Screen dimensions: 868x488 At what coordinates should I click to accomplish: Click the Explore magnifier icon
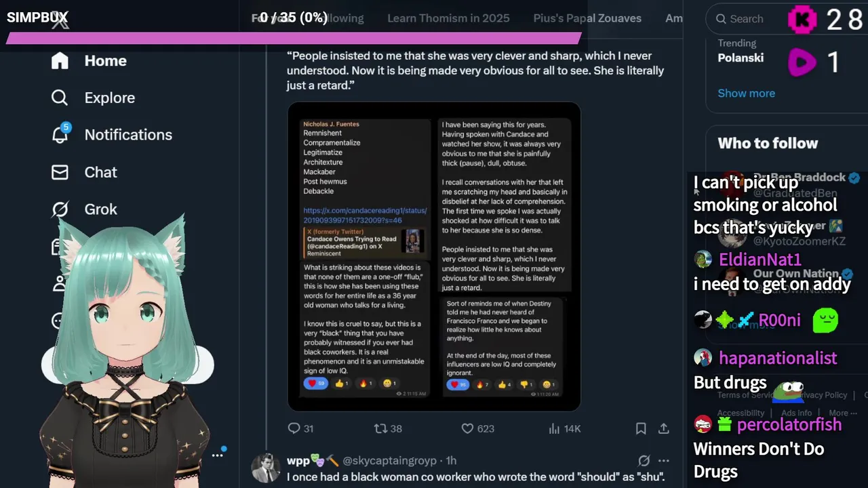coord(60,98)
